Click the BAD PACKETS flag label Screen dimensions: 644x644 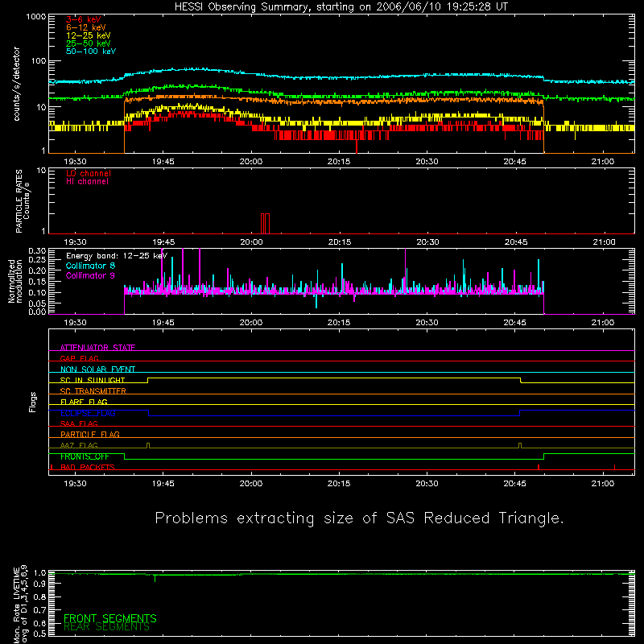(88, 467)
